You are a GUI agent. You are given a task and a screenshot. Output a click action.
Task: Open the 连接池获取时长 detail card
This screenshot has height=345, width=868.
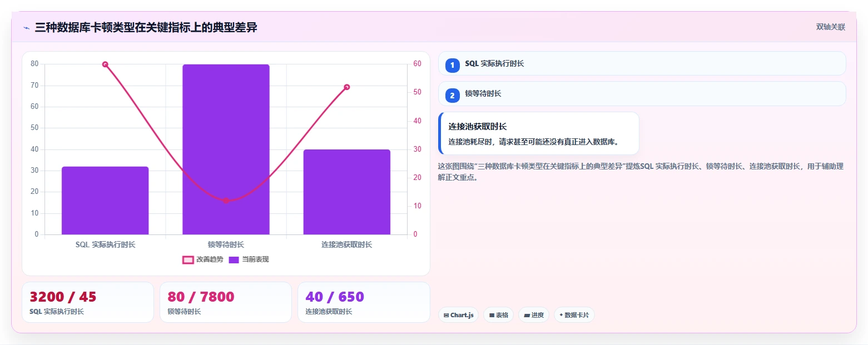[538, 133]
